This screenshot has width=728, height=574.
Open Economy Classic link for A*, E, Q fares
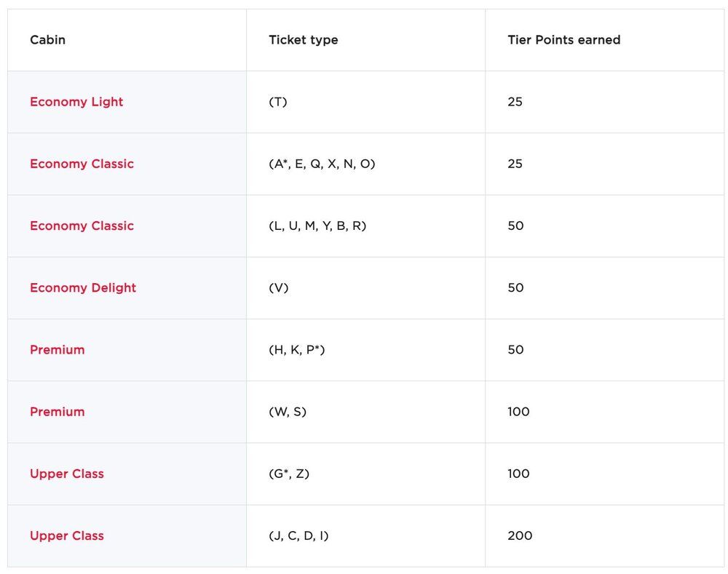pos(82,164)
